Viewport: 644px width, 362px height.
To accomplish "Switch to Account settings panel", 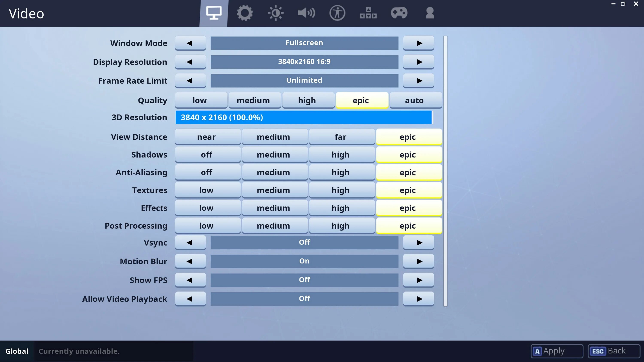I will pos(429,13).
